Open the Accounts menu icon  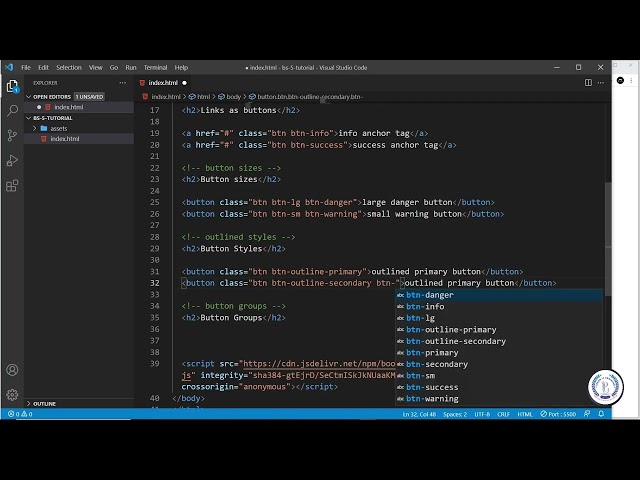point(12,370)
